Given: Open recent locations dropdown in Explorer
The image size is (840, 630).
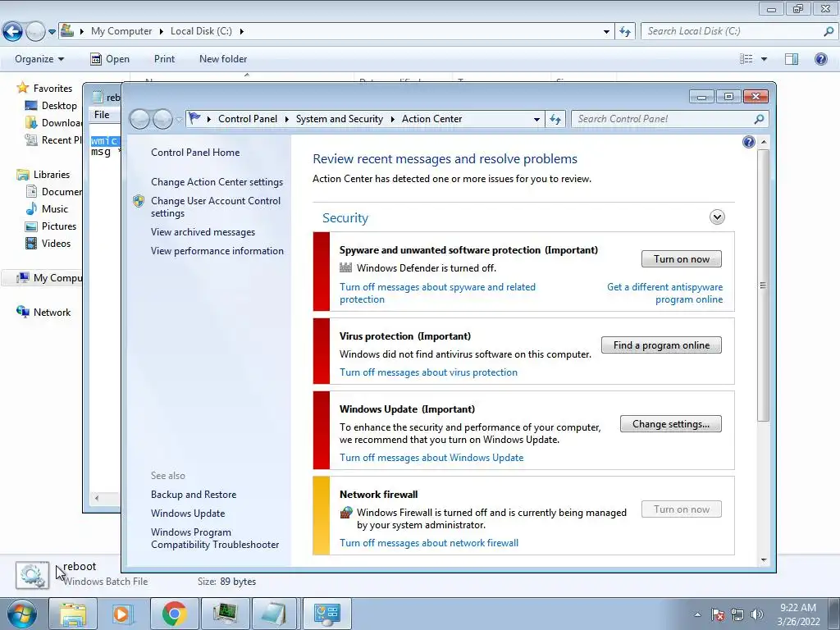Looking at the screenshot, I should [52, 32].
